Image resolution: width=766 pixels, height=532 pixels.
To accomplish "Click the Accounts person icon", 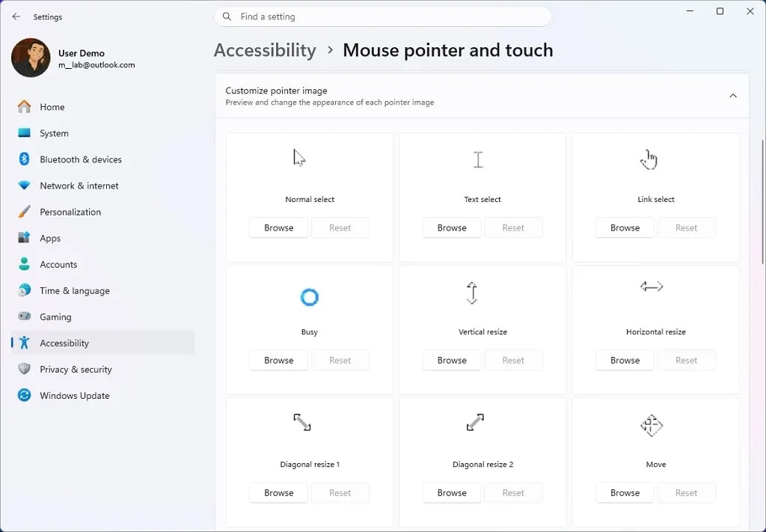I will coord(24,264).
